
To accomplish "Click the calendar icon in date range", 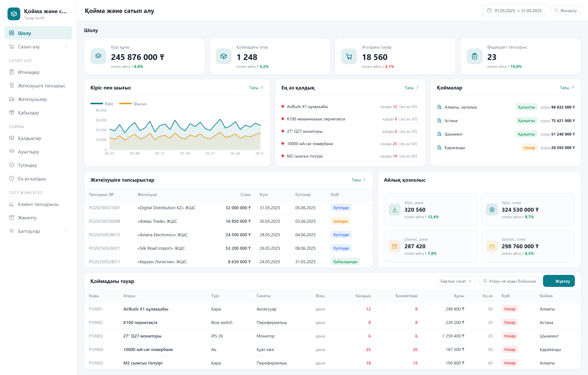I will (x=489, y=10).
